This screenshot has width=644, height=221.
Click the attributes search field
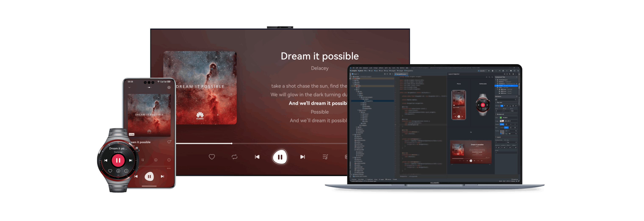pyautogui.click(x=508, y=100)
